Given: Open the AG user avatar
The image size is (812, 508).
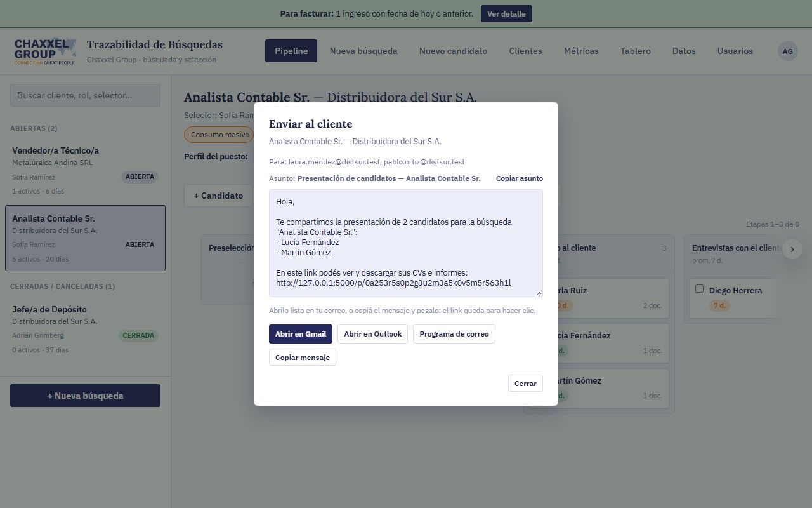Looking at the screenshot, I should point(788,51).
